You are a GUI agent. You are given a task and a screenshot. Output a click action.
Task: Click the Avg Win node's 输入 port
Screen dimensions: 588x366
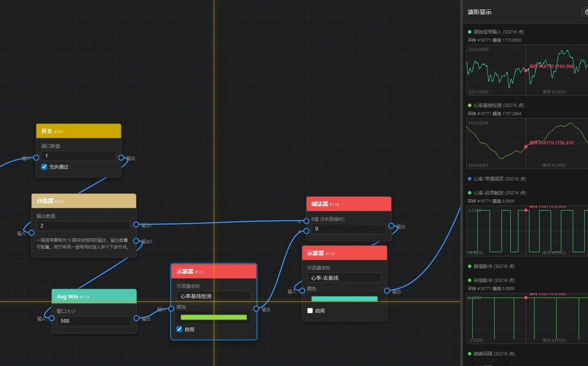pos(52,318)
